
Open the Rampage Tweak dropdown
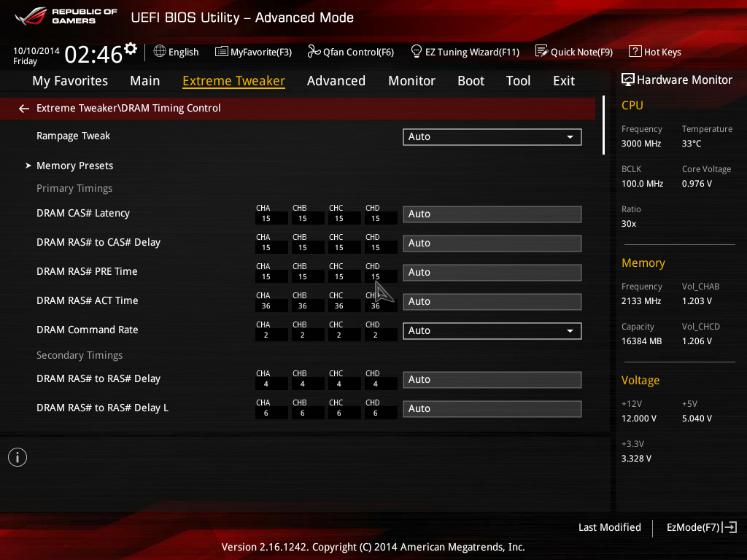pyautogui.click(x=492, y=136)
